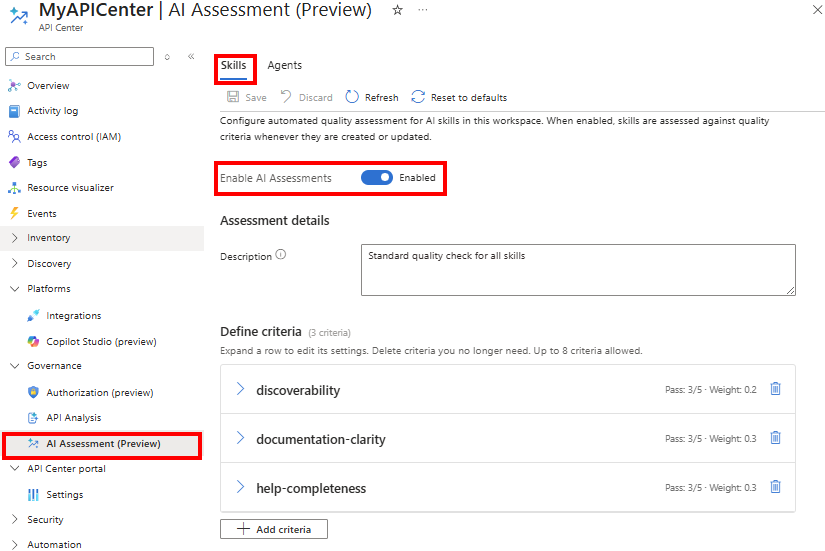Click the 'Assessment details' heading
This screenshot has height=551, width=825.
pos(275,221)
